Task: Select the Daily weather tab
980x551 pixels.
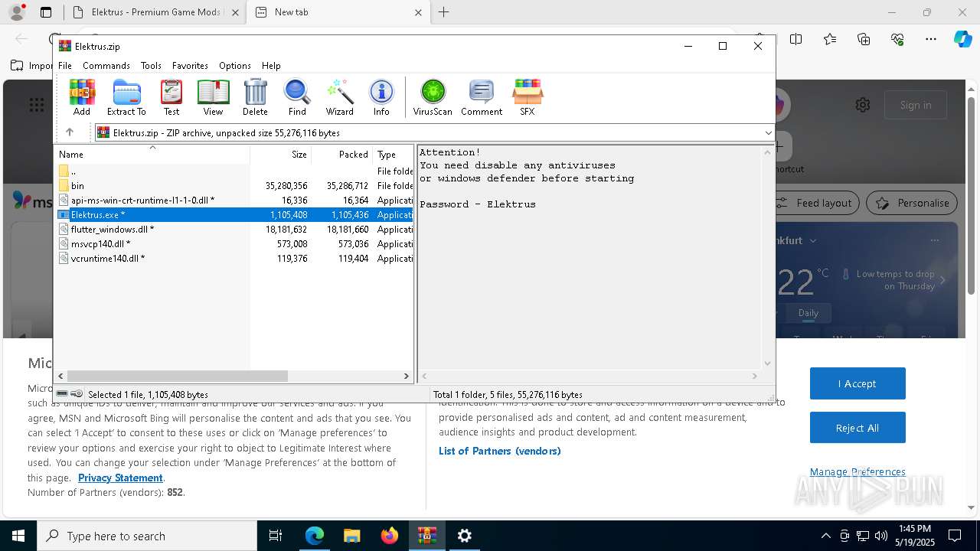Action: (x=808, y=312)
